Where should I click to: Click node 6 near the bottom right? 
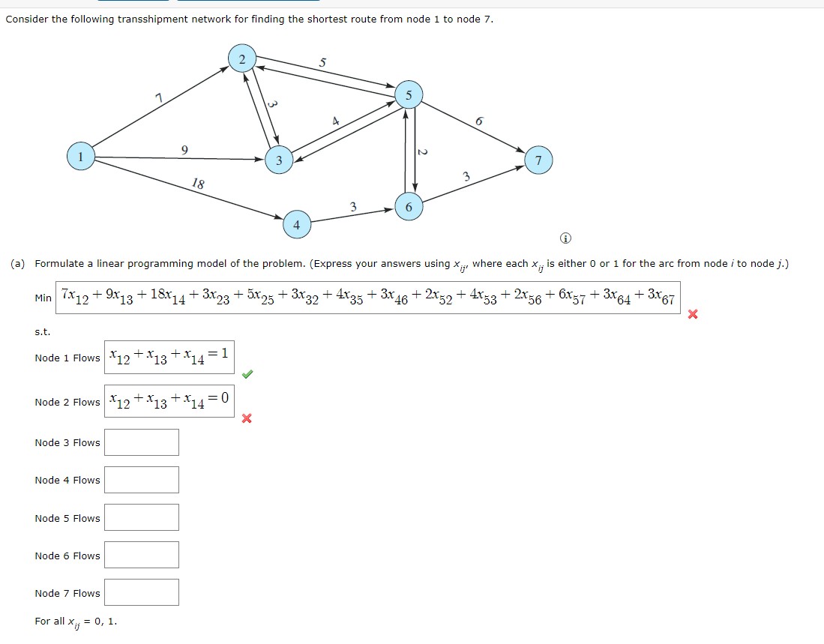click(408, 207)
